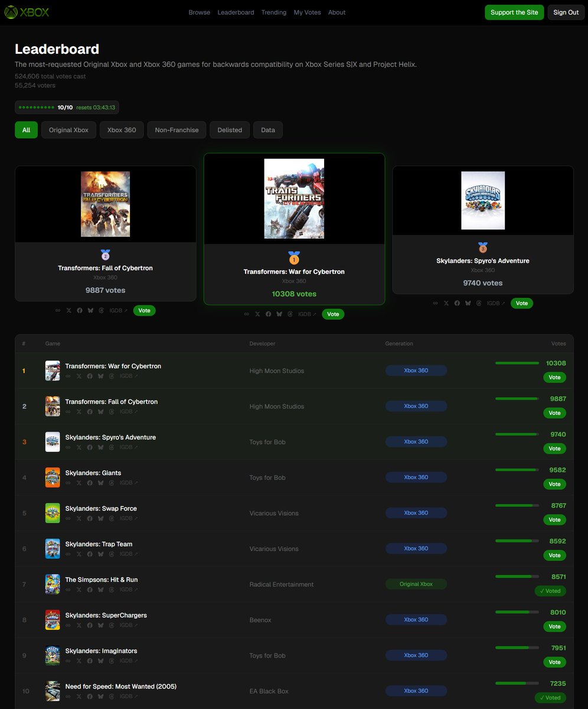The image size is (588, 709).
Task: Click the Developer column header
Action: tap(262, 343)
